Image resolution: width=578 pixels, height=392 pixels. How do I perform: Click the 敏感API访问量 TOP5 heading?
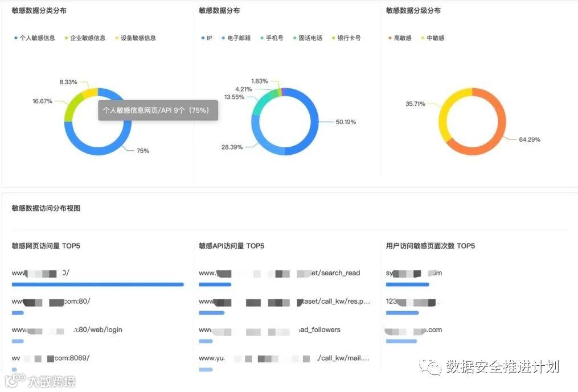coord(232,246)
